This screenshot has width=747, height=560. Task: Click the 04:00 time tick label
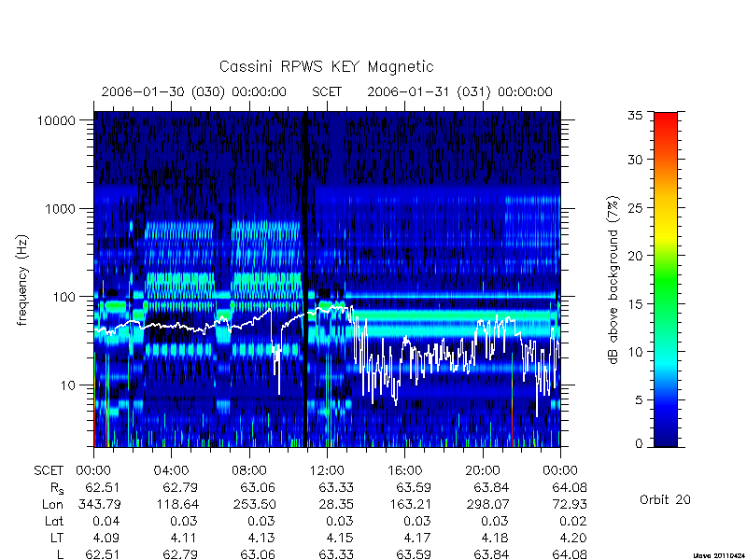tap(171, 470)
